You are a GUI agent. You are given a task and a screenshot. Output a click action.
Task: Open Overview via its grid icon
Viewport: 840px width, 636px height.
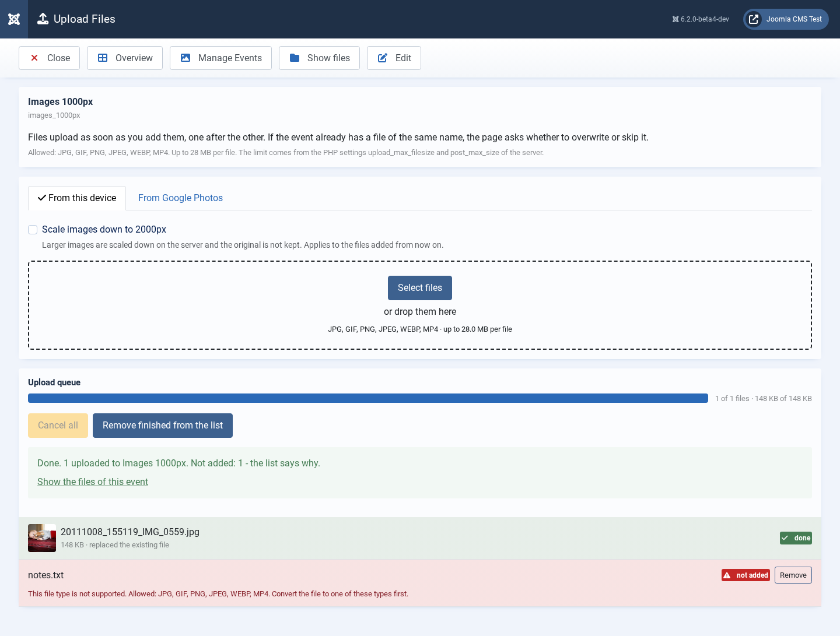103,58
